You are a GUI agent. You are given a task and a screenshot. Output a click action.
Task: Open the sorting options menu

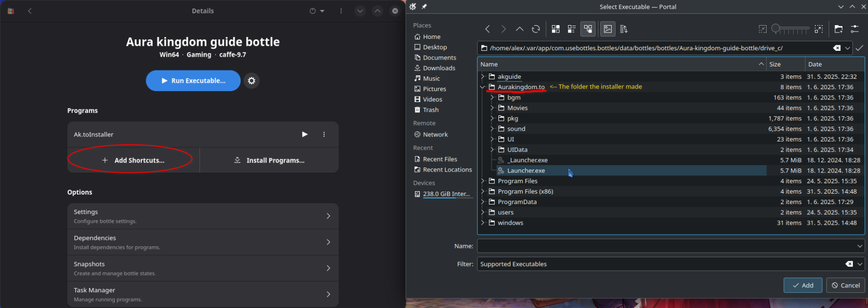coord(624,29)
